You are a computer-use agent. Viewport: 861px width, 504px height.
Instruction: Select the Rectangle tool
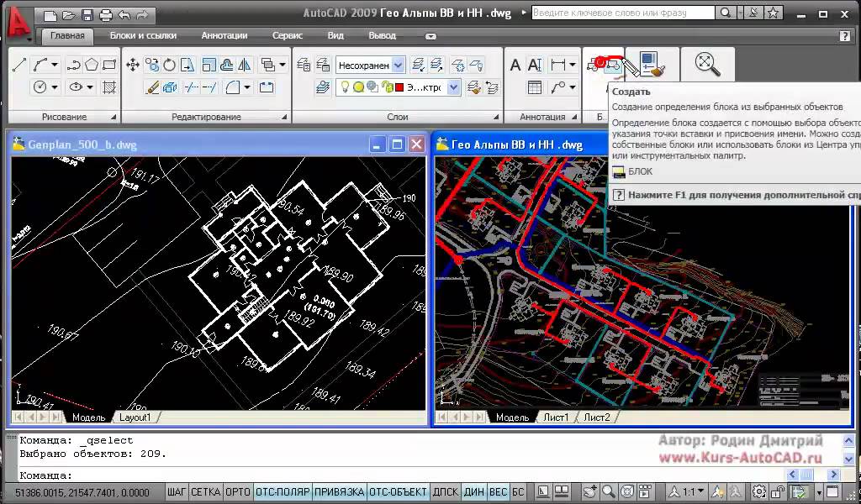pyautogui.click(x=109, y=66)
